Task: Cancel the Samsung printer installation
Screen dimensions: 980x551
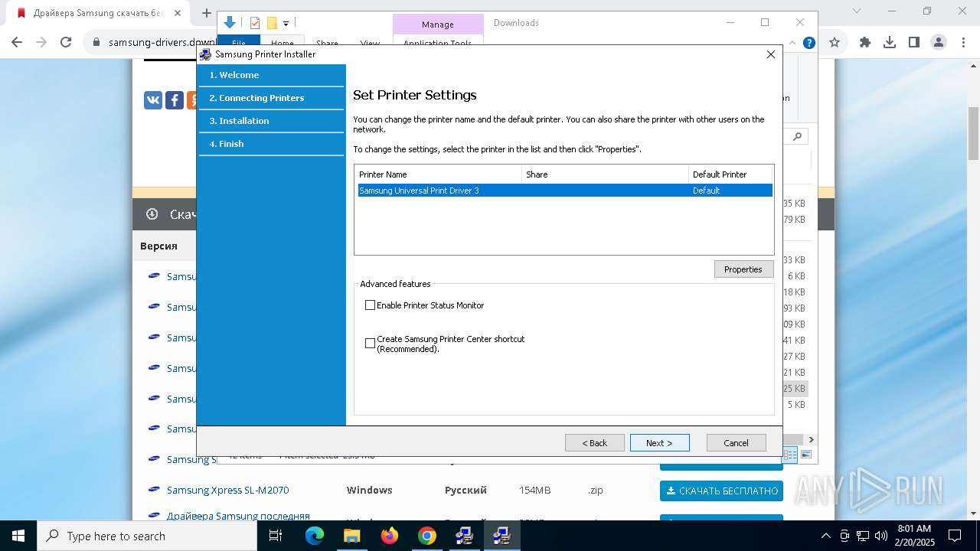Action: (736, 443)
